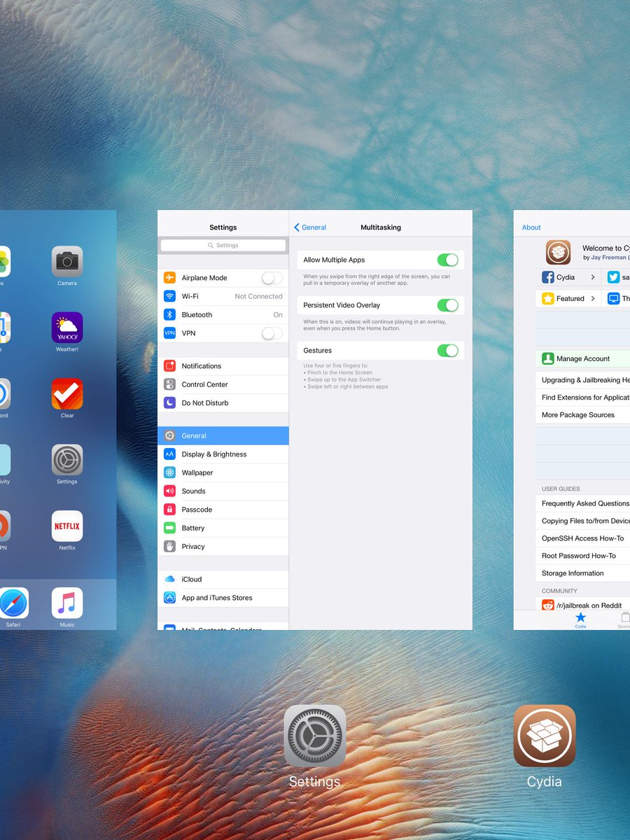Click the VPN badge icon
Image resolution: width=630 pixels, height=840 pixels.
[x=169, y=333]
